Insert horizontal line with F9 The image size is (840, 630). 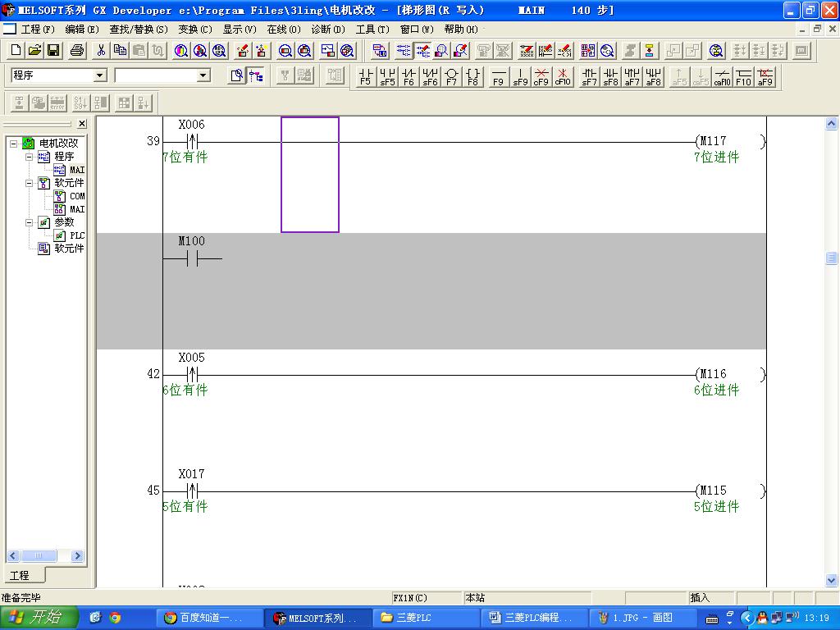tap(498, 77)
